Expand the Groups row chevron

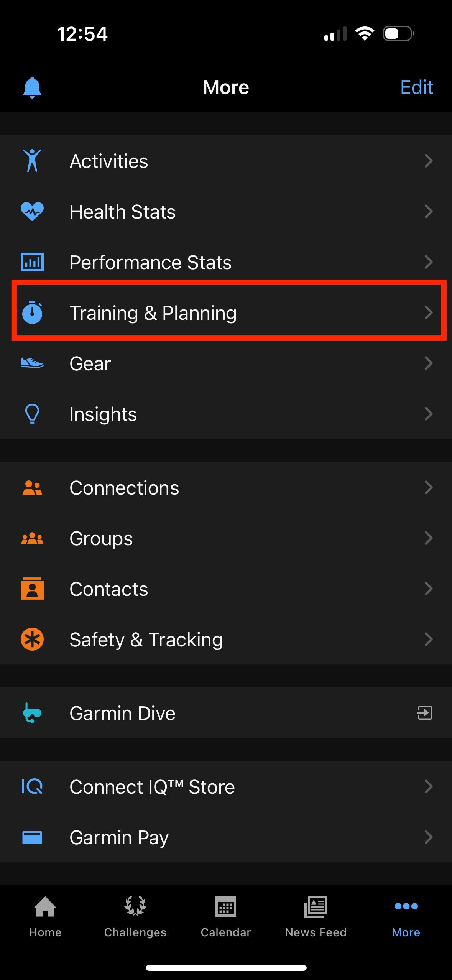point(429,538)
